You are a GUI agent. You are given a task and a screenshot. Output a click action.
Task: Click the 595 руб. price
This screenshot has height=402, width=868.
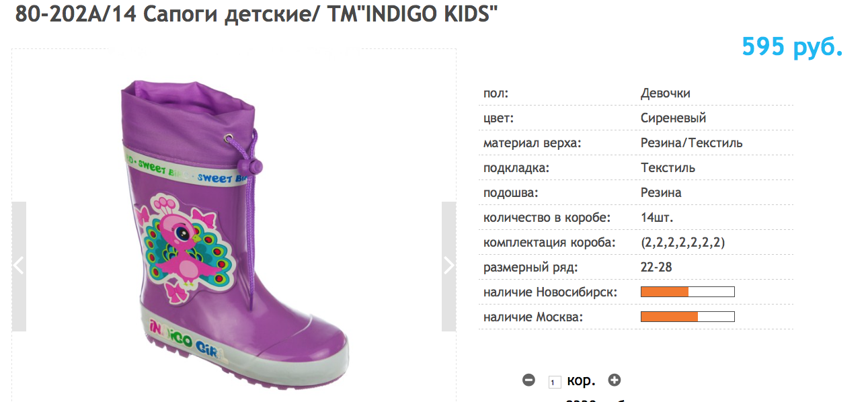[x=791, y=47]
